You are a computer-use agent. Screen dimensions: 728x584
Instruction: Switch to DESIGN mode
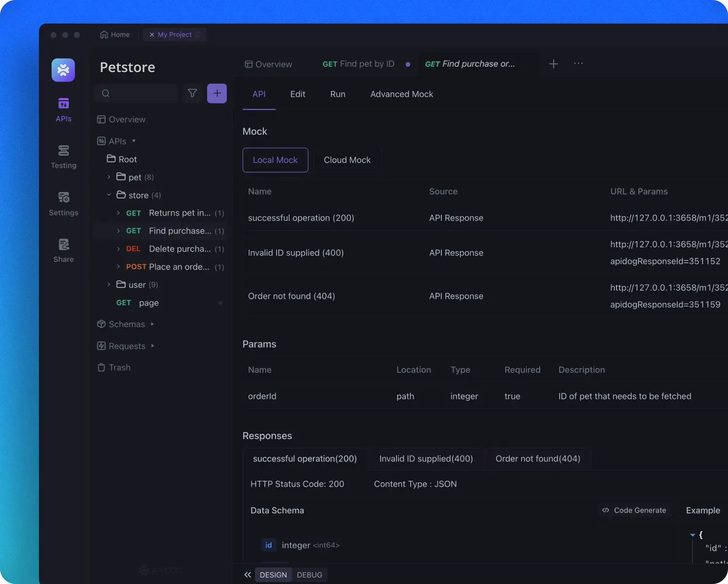[x=273, y=575]
